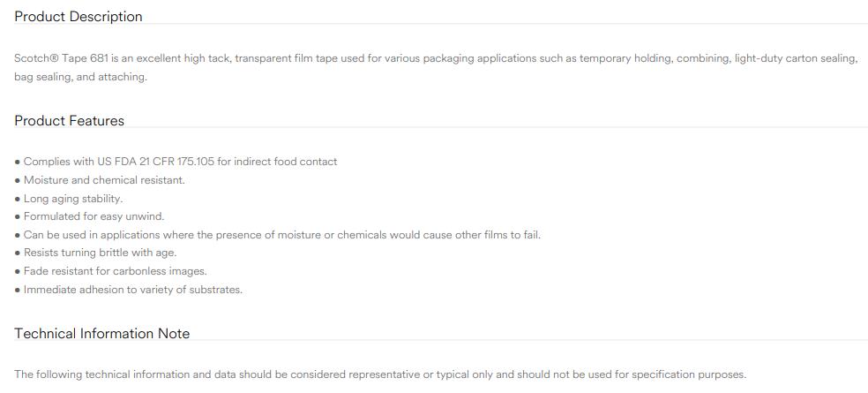Click the words 'temporary holding' in description

click(x=625, y=59)
